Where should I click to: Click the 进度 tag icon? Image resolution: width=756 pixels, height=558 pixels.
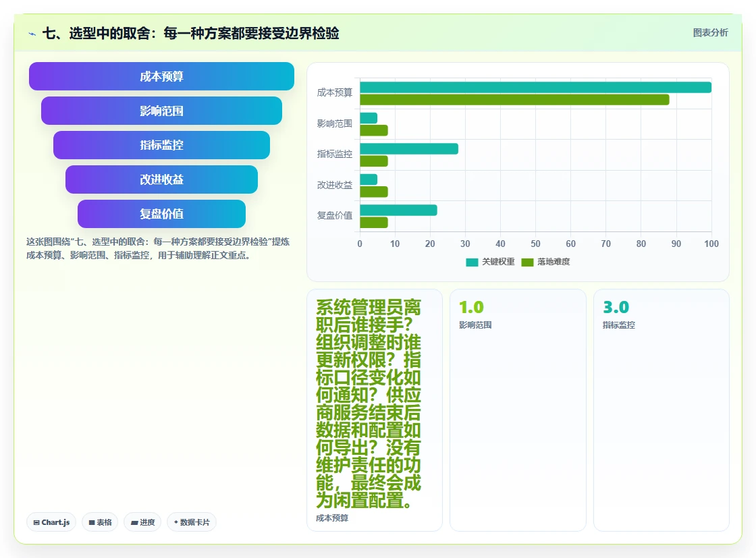[x=134, y=522]
